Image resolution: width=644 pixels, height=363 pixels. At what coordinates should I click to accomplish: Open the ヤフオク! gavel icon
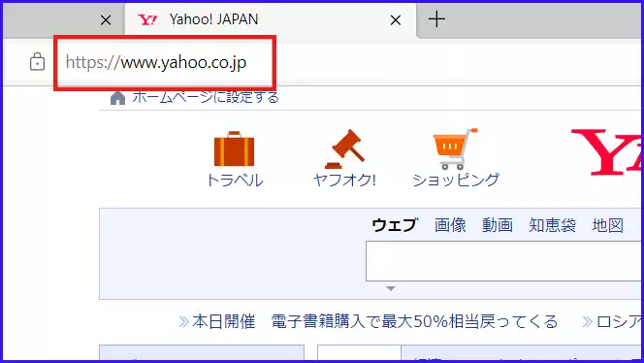tap(344, 148)
